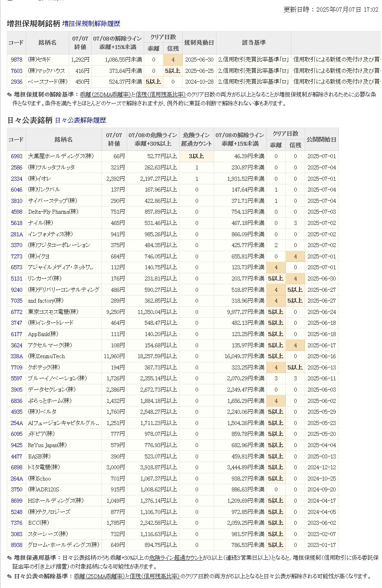The image size is (382, 588).
Task: Open the 7376 code link
Action: point(17,523)
